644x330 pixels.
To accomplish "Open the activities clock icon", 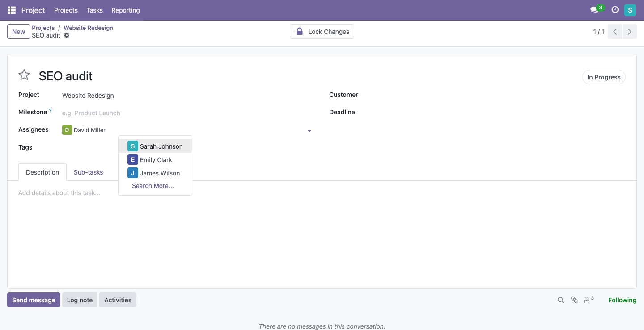I will (615, 10).
